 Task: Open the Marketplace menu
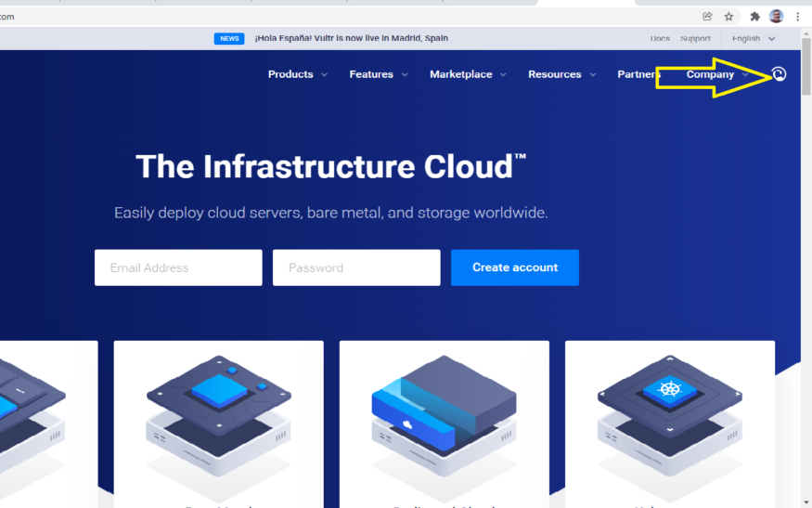(x=461, y=74)
